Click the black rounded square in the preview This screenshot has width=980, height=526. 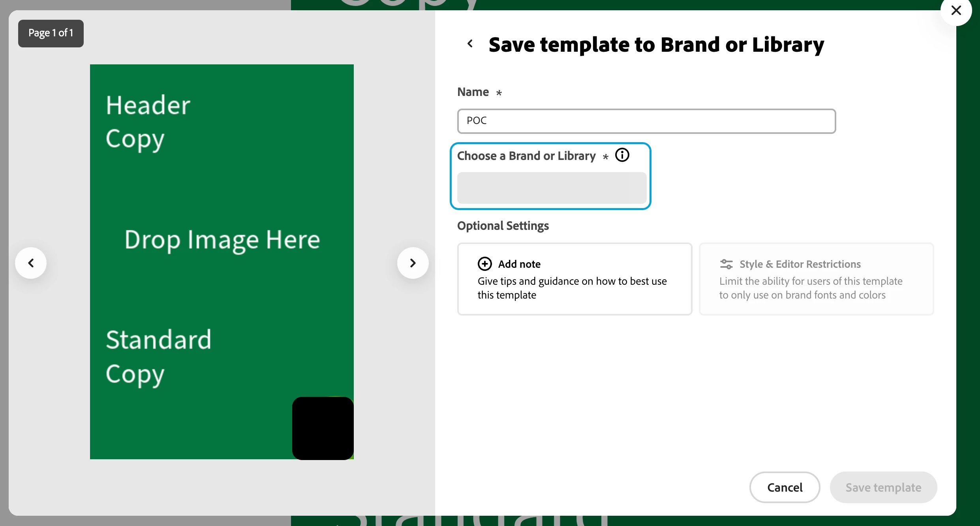click(323, 428)
